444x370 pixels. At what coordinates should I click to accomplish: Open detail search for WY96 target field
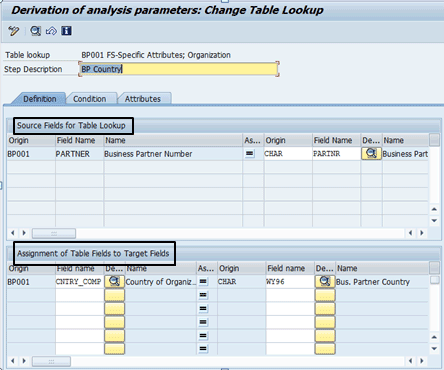coord(325,282)
